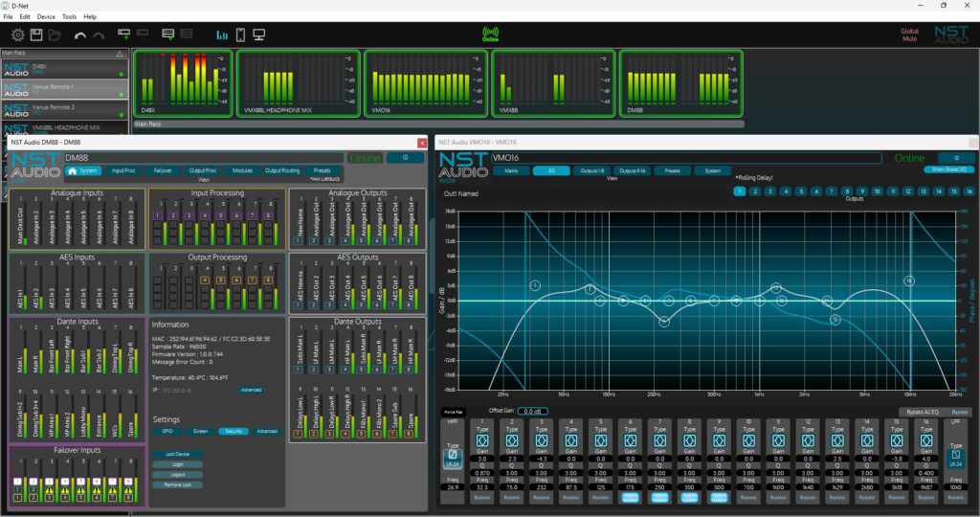This screenshot has width=980, height=517.
Task: Show the meters bar-graph view icon
Action: tap(222, 35)
